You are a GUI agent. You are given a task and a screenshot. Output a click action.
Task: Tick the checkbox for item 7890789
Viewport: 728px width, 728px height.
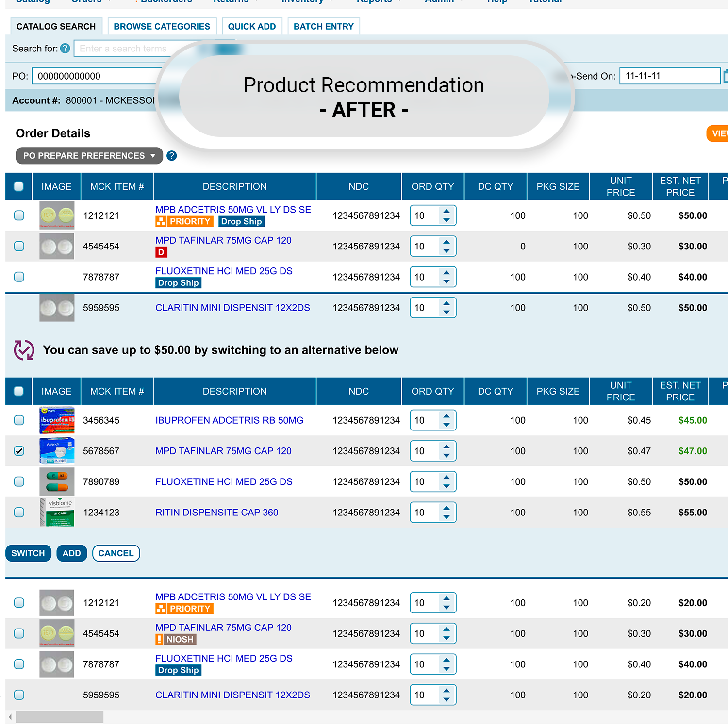(x=19, y=481)
